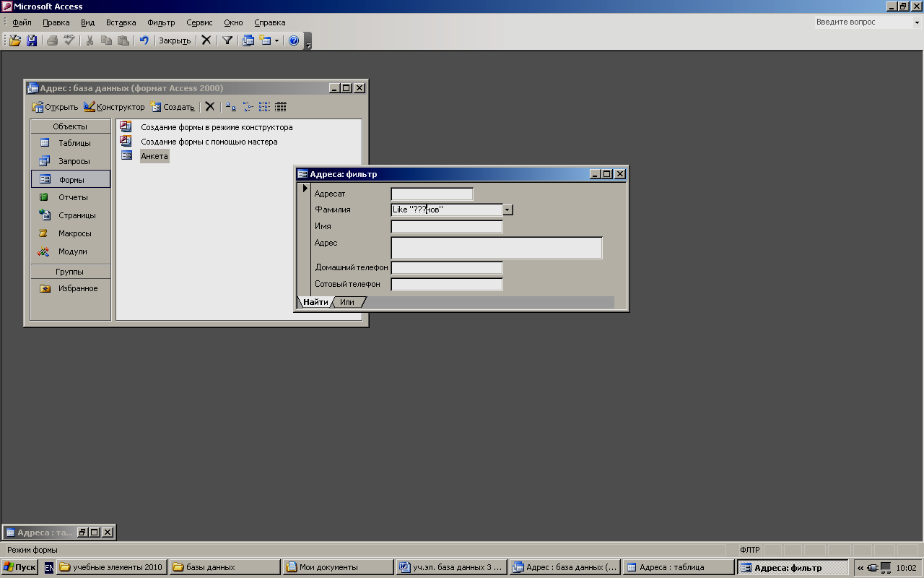Click Конструктор in the database window
Screen dimensions: 924x578
(114, 107)
